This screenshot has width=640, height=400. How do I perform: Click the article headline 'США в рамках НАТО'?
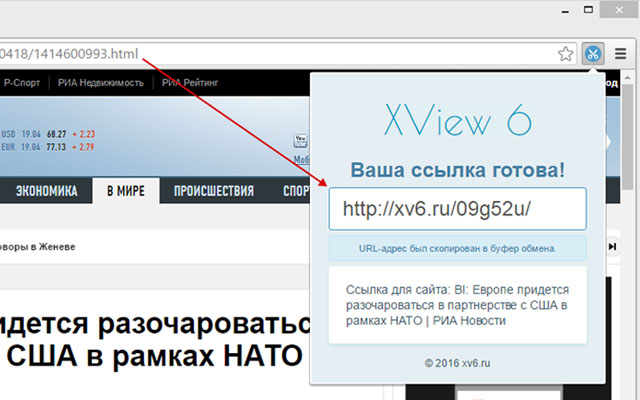click(154, 356)
